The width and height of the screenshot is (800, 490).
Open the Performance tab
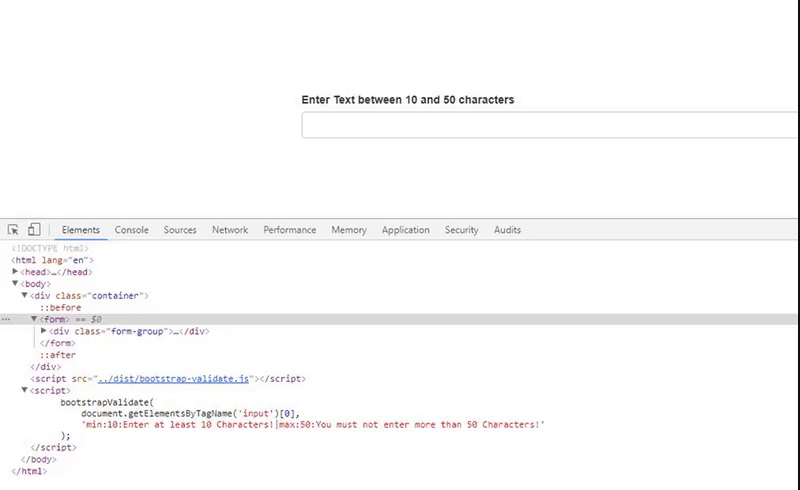point(290,230)
